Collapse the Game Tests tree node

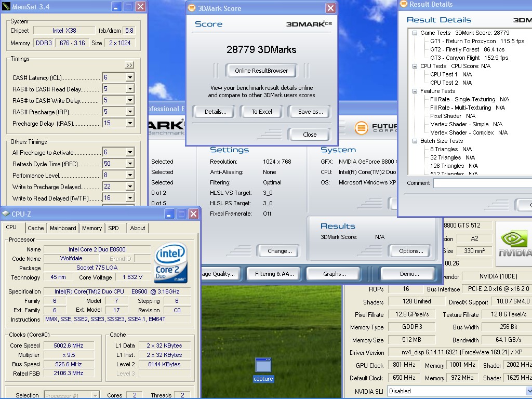click(415, 33)
